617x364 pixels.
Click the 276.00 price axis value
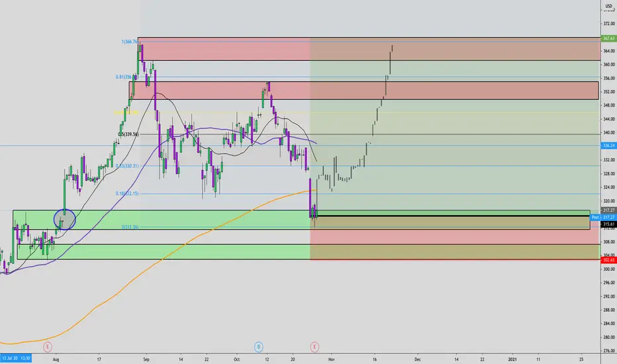coord(609,351)
